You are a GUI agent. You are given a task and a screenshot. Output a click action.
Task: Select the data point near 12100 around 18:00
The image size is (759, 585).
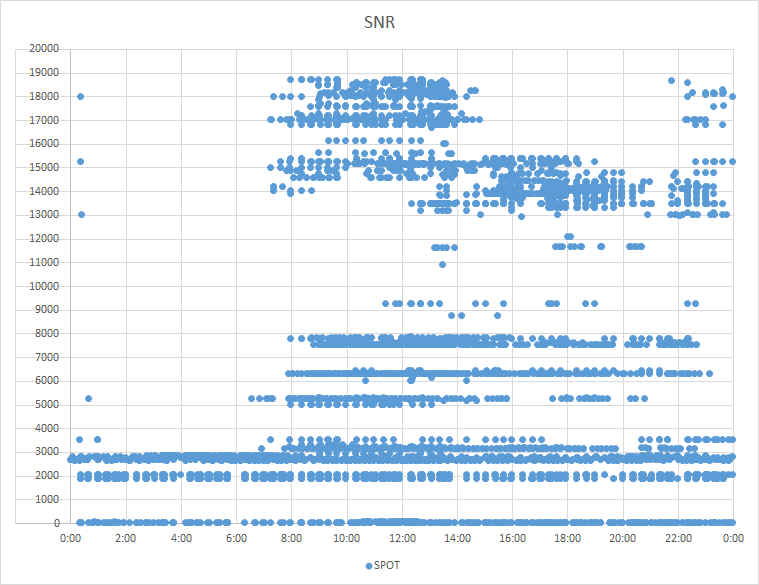pos(569,237)
